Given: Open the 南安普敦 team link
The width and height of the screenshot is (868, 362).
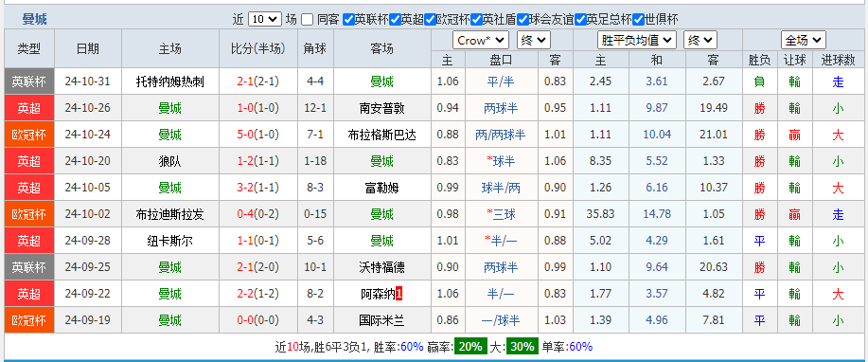Looking at the screenshot, I should (x=382, y=108).
